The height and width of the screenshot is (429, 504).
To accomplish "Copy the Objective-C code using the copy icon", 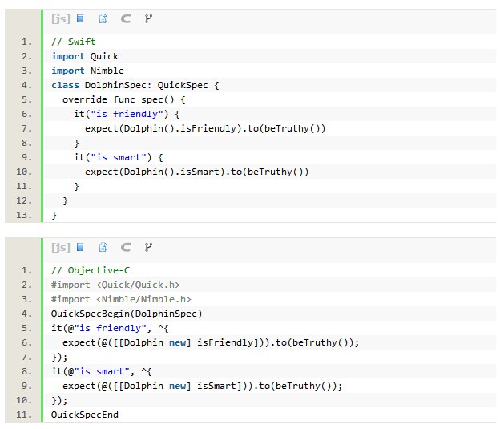I will 103,247.
